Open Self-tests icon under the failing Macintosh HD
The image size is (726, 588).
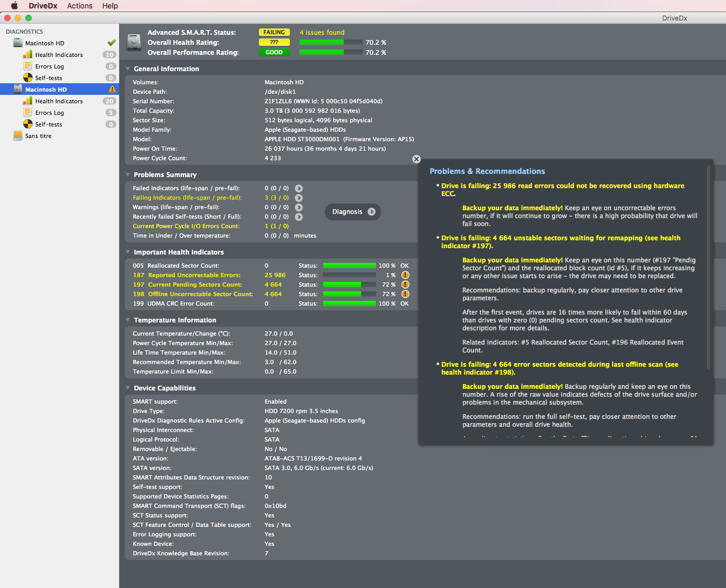(x=28, y=124)
